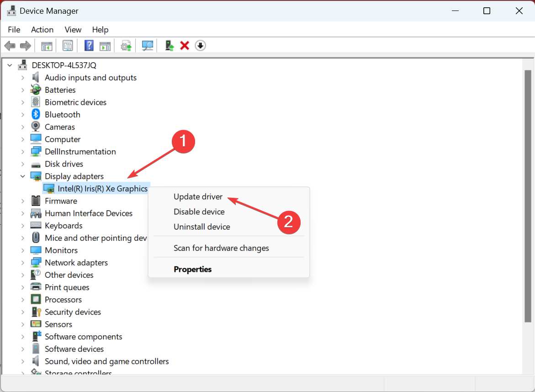The height and width of the screenshot is (392, 535).
Task: Expand the Network adapters category
Action: pos(22,263)
